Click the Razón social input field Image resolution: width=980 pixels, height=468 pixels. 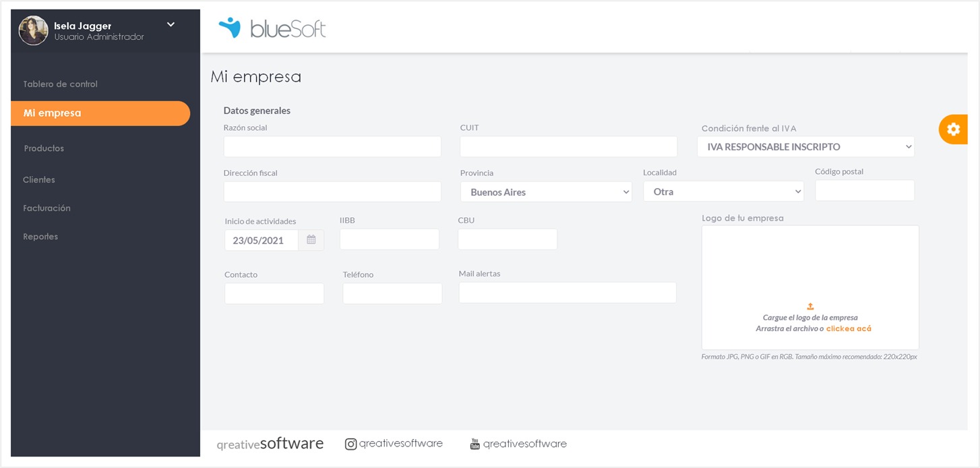point(332,147)
